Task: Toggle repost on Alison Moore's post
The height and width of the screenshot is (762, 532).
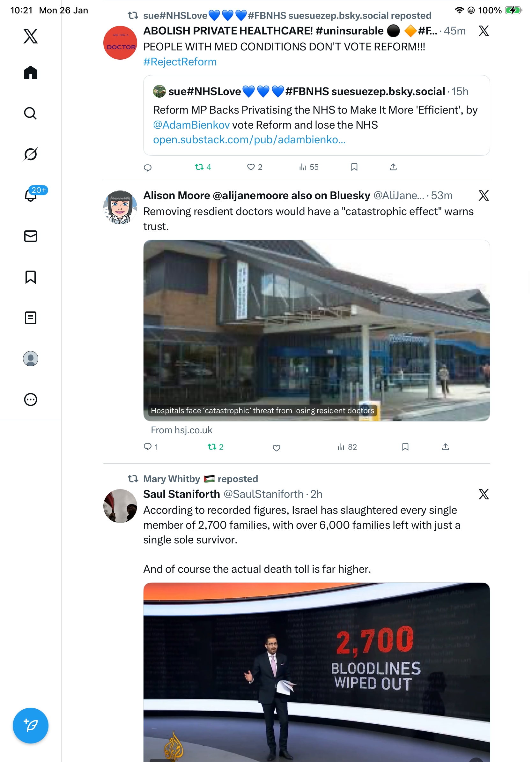Action: (x=215, y=447)
